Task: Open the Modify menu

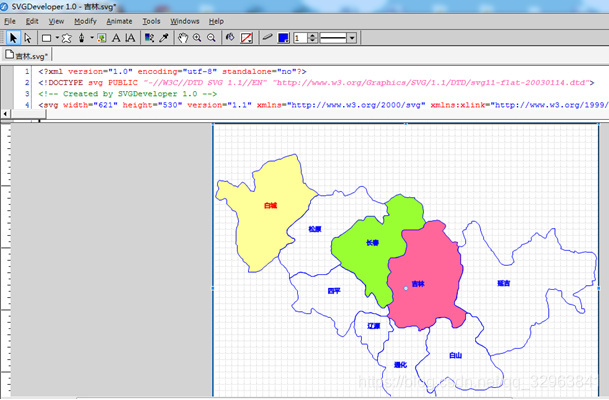Action: click(85, 21)
